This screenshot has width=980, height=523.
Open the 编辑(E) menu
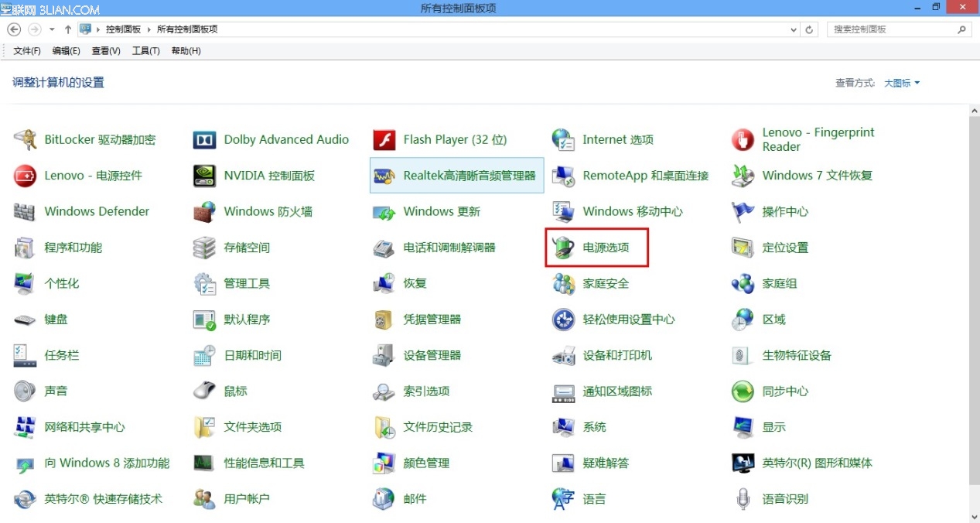click(x=66, y=51)
